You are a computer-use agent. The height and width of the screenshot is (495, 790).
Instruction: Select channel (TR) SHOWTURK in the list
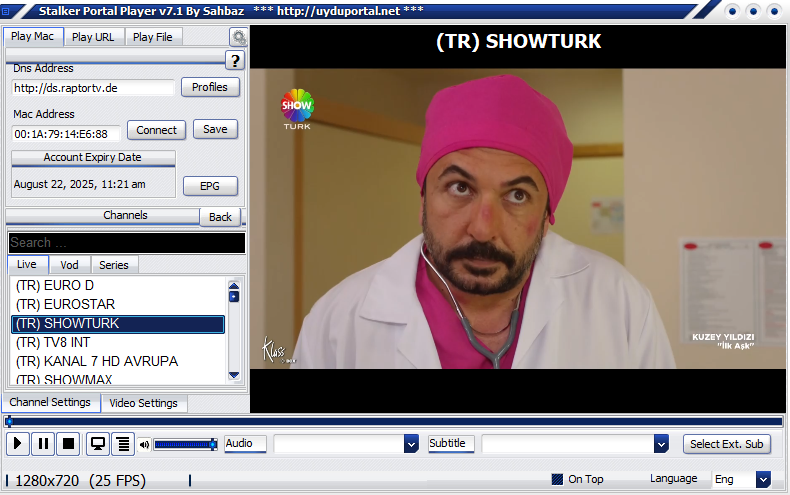click(117, 324)
